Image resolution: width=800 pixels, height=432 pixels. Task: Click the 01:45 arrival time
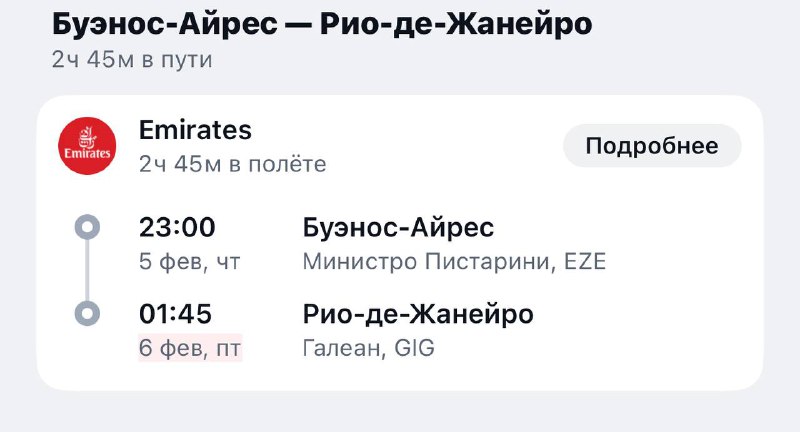pos(175,314)
